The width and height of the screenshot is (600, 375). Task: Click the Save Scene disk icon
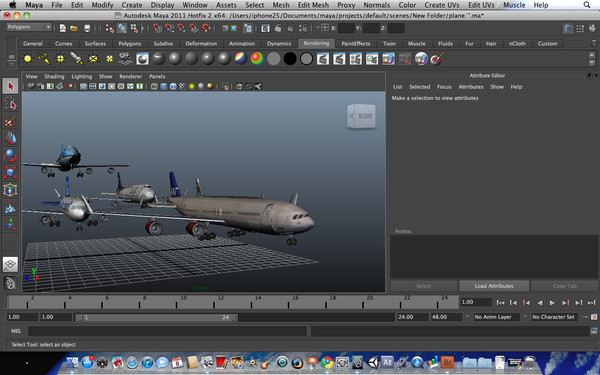[x=87, y=28]
